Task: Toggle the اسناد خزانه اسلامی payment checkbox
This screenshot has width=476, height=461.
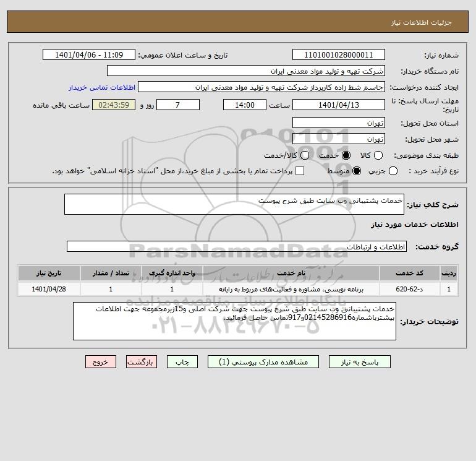Action: (300, 171)
